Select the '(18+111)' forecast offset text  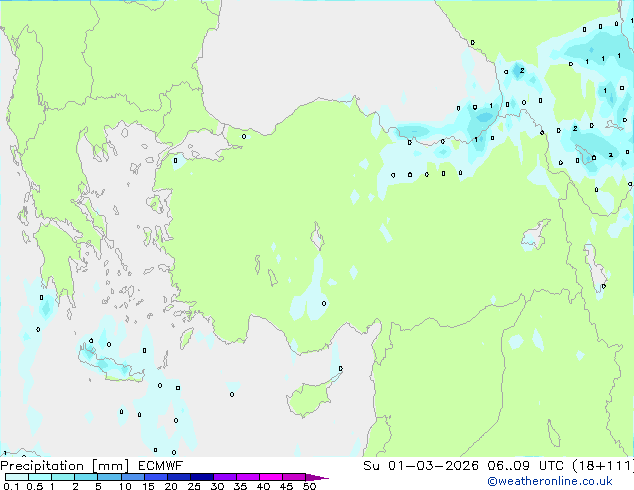click(x=603, y=466)
